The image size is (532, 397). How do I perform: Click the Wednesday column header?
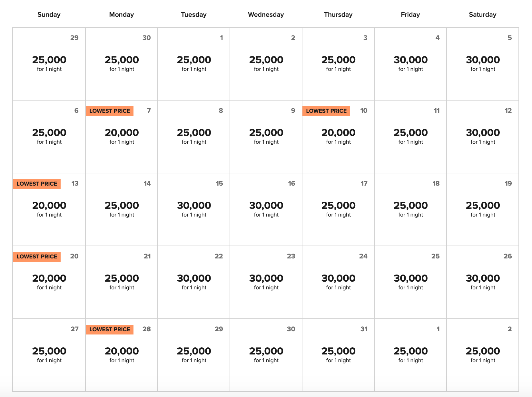point(266,15)
